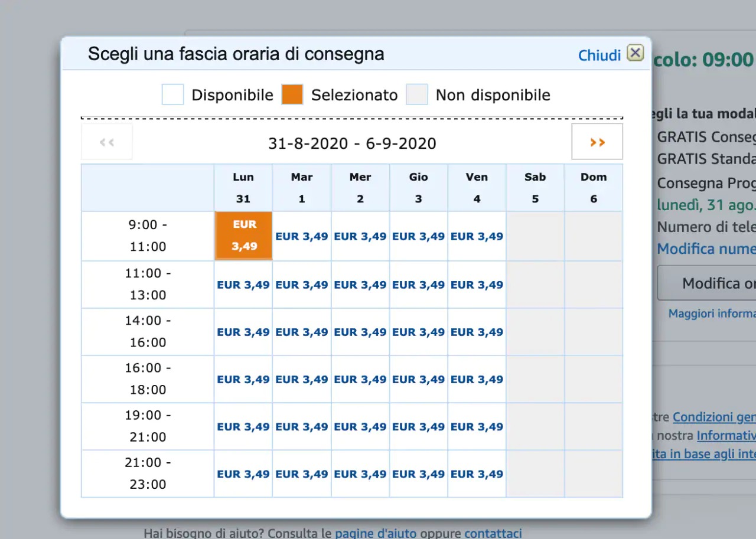Click the white Disponibile legend swatch
The height and width of the screenshot is (539, 756).
coord(173,94)
